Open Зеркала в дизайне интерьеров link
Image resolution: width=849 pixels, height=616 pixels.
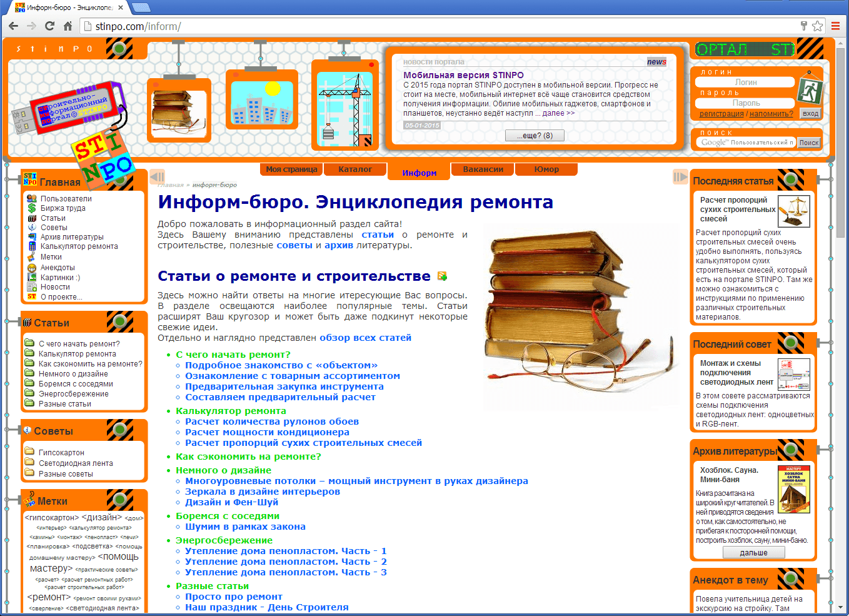(263, 492)
